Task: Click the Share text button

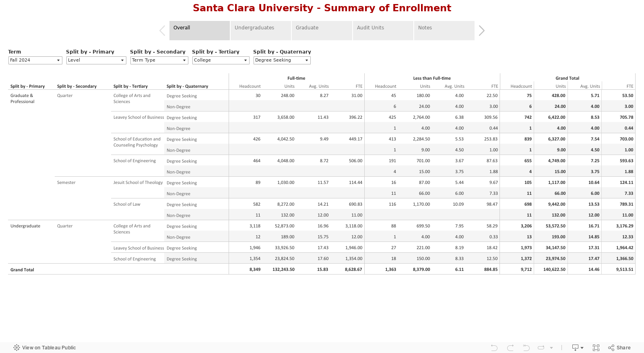Action: point(623,348)
